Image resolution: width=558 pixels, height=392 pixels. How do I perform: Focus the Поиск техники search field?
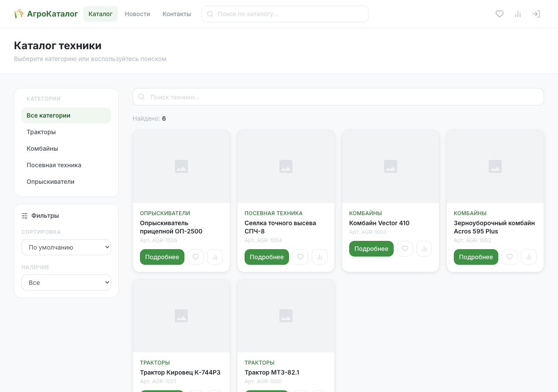pos(338,97)
